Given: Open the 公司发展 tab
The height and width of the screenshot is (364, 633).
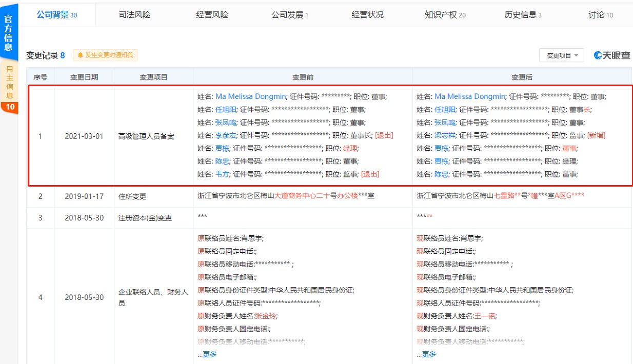Looking at the screenshot, I should [290, 15].
